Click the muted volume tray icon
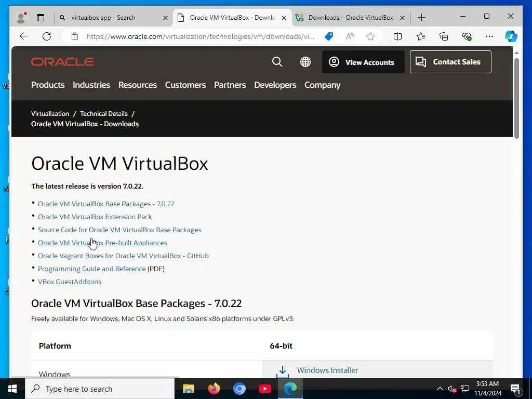Viewport: 532px width, 399px height. coord(452,389)
